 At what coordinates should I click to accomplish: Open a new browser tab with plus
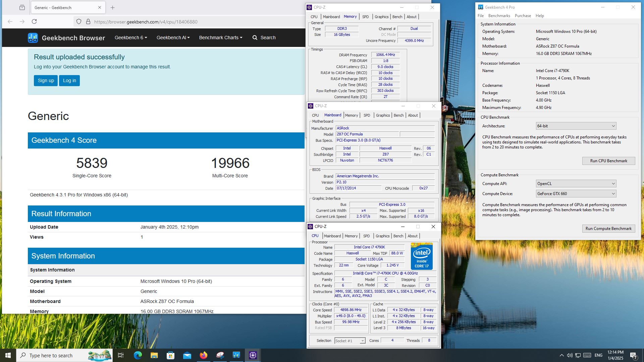click(x=113, y=7)
